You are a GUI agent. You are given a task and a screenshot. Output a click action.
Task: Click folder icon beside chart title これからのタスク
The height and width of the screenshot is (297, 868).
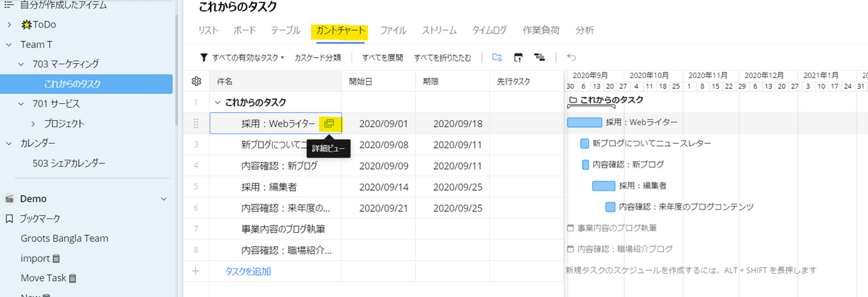(573, 100)
